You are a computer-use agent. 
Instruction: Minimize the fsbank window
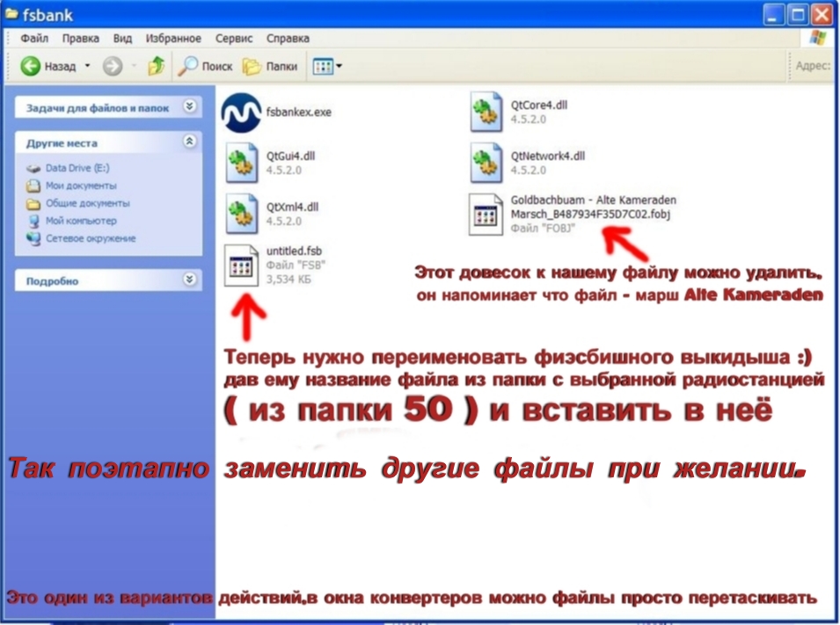click(773, 15)
